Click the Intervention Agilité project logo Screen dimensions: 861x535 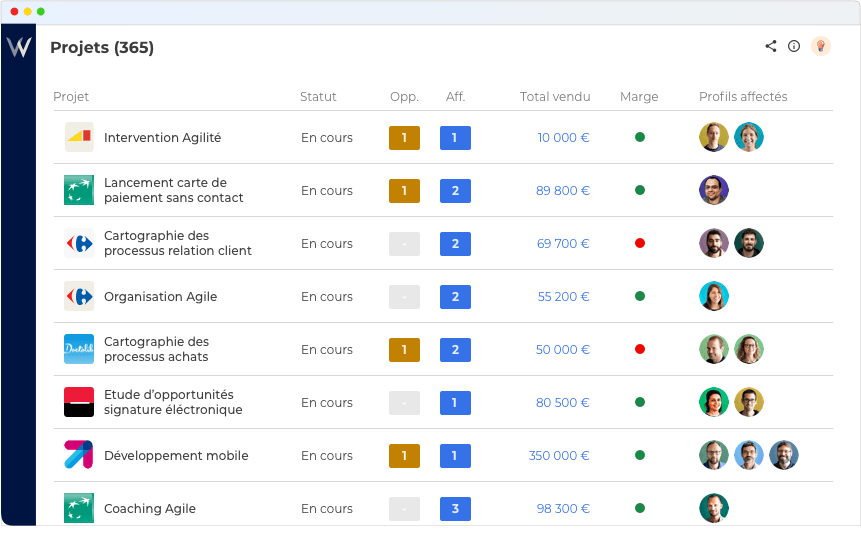pos(79,137)
